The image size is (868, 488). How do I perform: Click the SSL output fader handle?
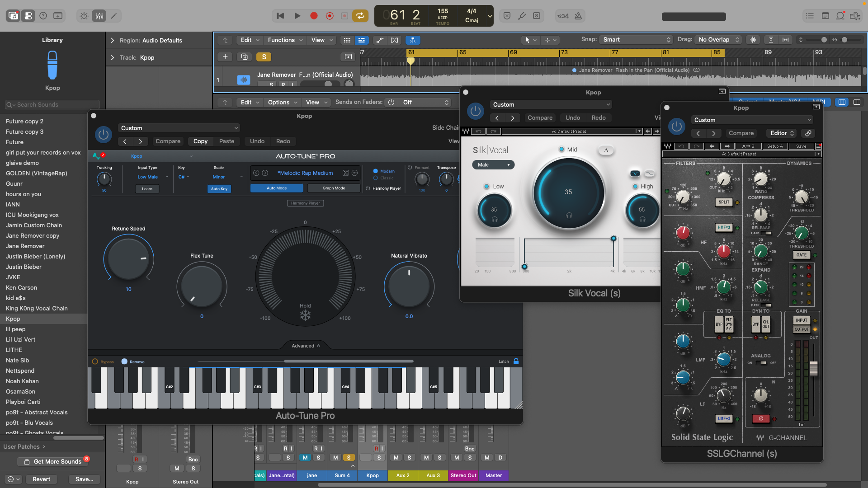coord(813,368)
